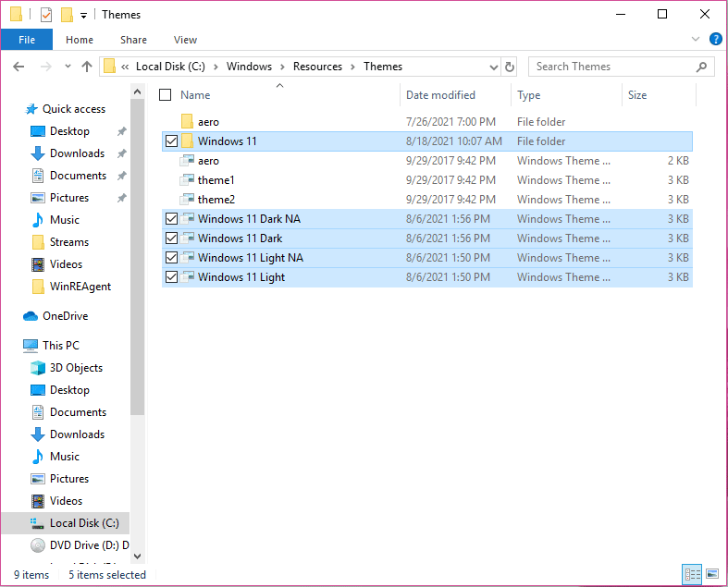
Task: Open Desktop under This PC
Action: (69, 390)
